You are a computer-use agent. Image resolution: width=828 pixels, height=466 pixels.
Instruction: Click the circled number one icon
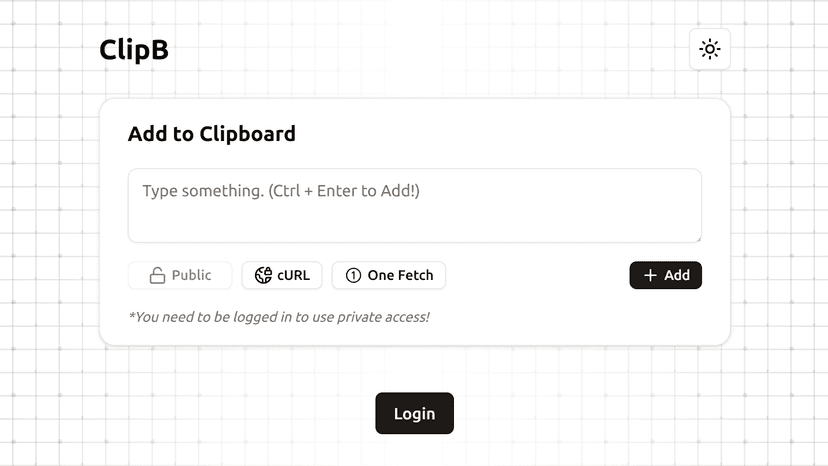pos(353,276)
